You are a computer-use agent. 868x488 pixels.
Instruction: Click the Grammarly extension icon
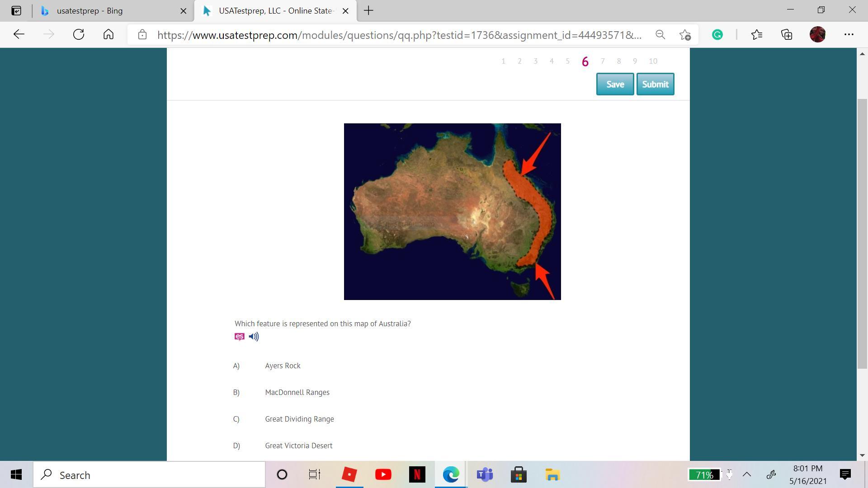tap(717, 35)
